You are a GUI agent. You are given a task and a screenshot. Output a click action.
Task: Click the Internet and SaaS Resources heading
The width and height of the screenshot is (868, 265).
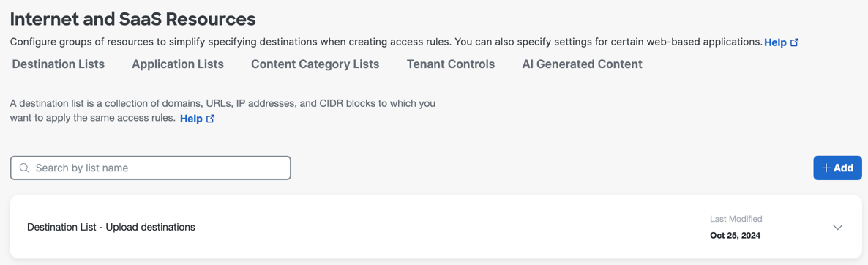click(133, 19)
